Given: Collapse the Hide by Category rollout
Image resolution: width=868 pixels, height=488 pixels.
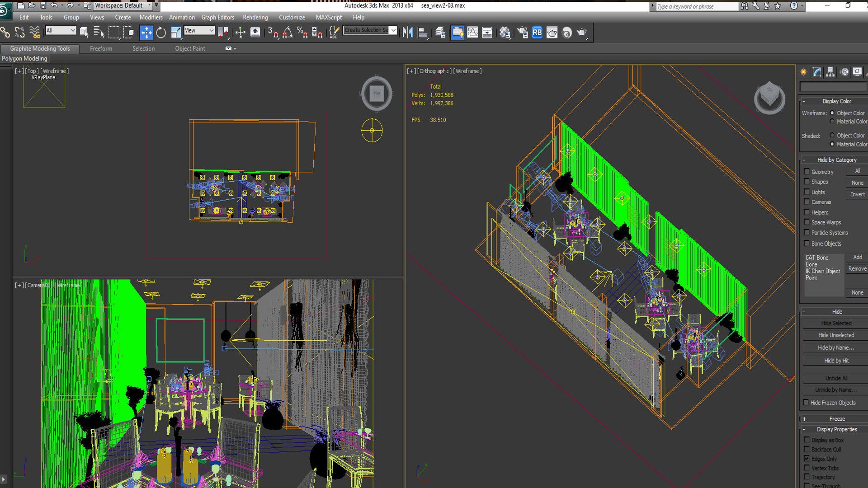Looking at the screenshot, I should 834,160.
